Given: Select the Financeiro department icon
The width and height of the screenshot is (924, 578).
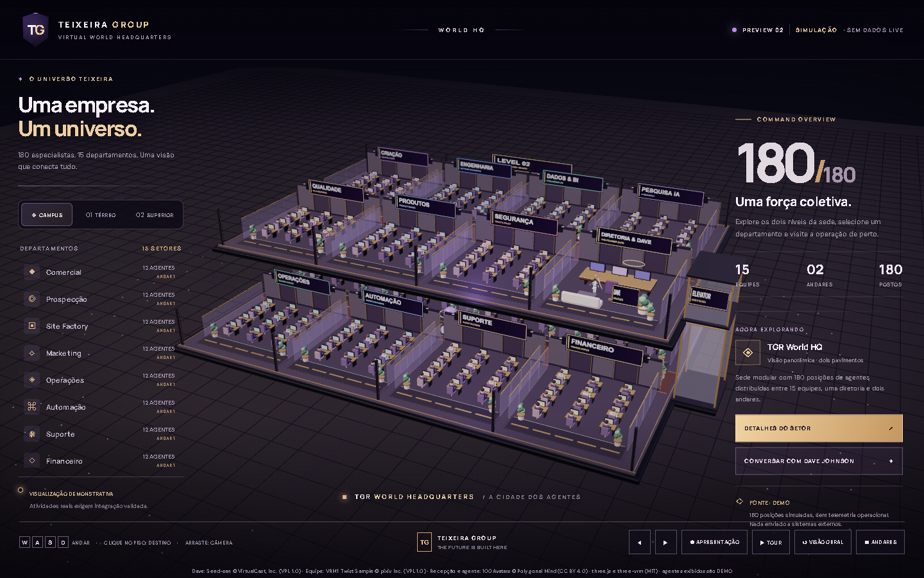Looking at the screenshot, I should tap(31, 460).
